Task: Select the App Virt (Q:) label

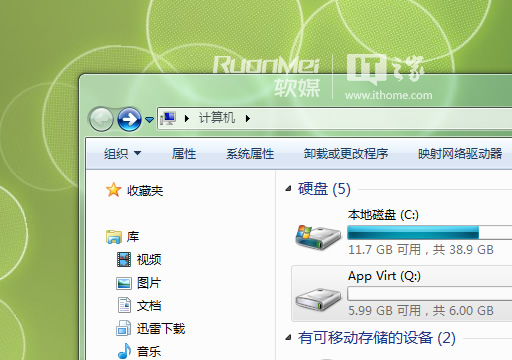Action: click(x=384, y=276)
